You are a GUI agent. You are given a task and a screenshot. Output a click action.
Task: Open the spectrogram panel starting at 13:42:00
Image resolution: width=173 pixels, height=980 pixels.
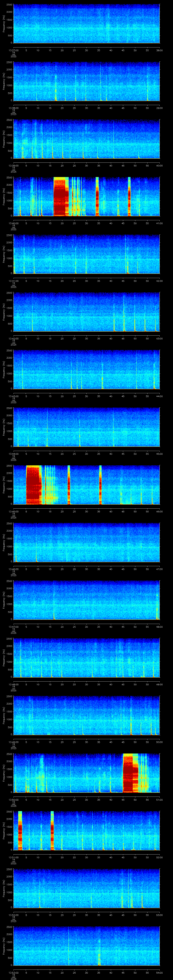click(86, 312)
